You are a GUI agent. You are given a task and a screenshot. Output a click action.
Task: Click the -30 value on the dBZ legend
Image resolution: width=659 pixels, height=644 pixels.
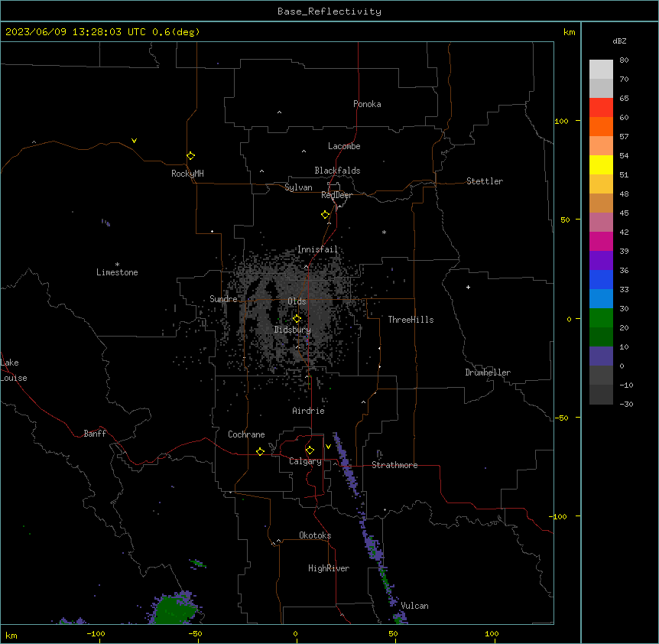pyautogui.click(x=626, y=404)
